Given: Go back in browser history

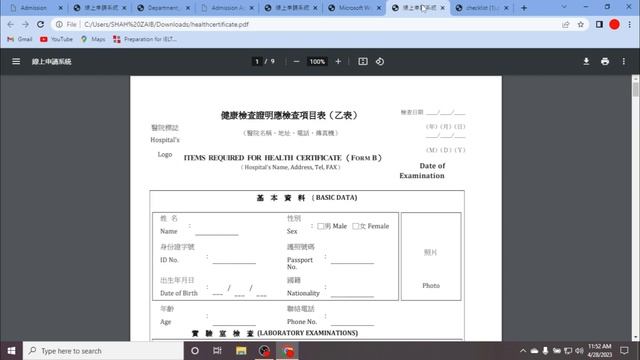Looking at the screenshot, I should point(11,24).
